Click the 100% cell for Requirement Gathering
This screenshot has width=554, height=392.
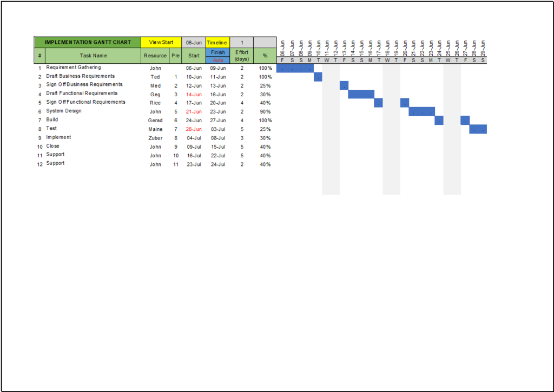click(265, 68)
